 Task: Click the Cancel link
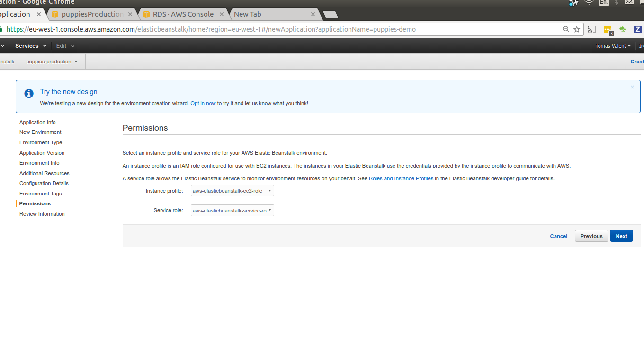click(x=559, y=236)
